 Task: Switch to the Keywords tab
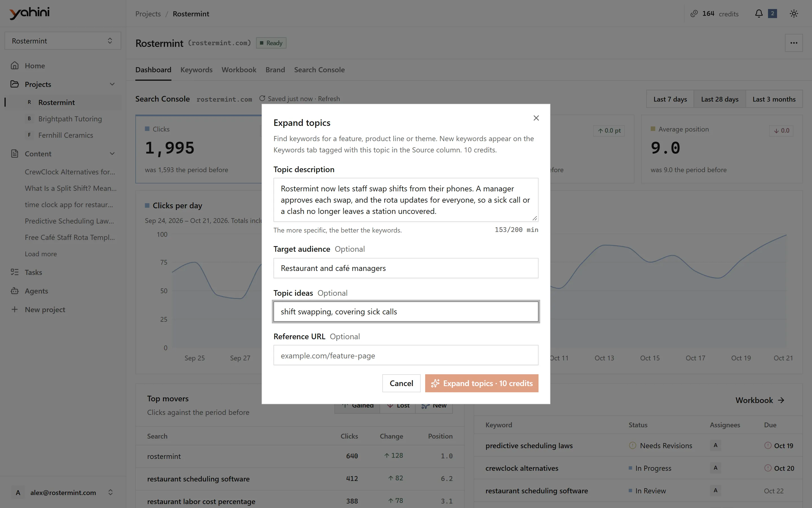tap(196, 69)
